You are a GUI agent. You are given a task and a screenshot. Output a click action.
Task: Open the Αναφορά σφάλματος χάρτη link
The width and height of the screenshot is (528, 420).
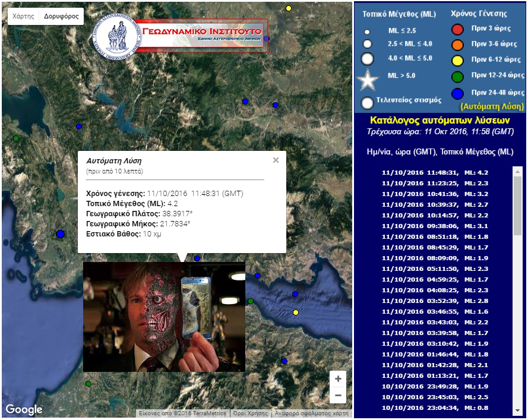coord(311,413)
